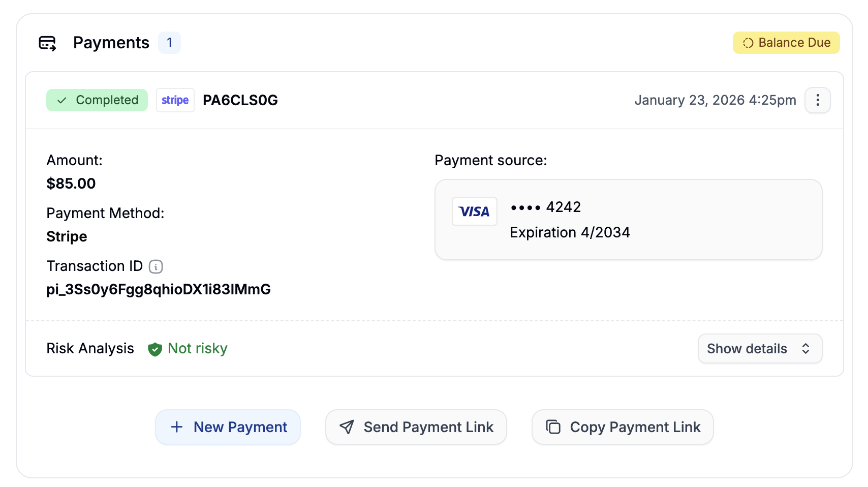
Task: Open the Show details dropdown for Risk Analysis
Action: pos(760,349)
